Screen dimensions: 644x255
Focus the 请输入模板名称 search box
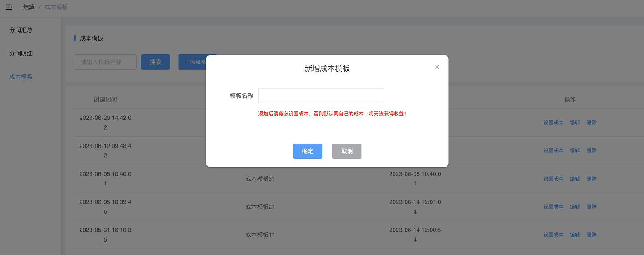pos(105,62)
